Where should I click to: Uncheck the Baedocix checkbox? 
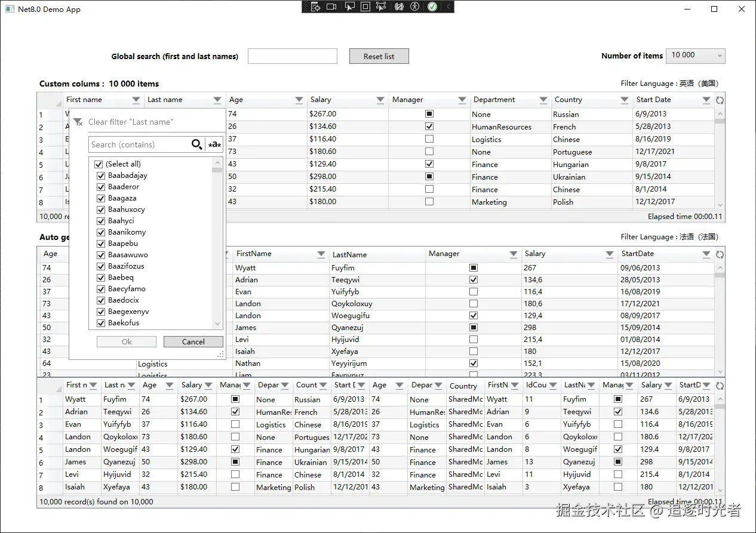pos(101,300)
